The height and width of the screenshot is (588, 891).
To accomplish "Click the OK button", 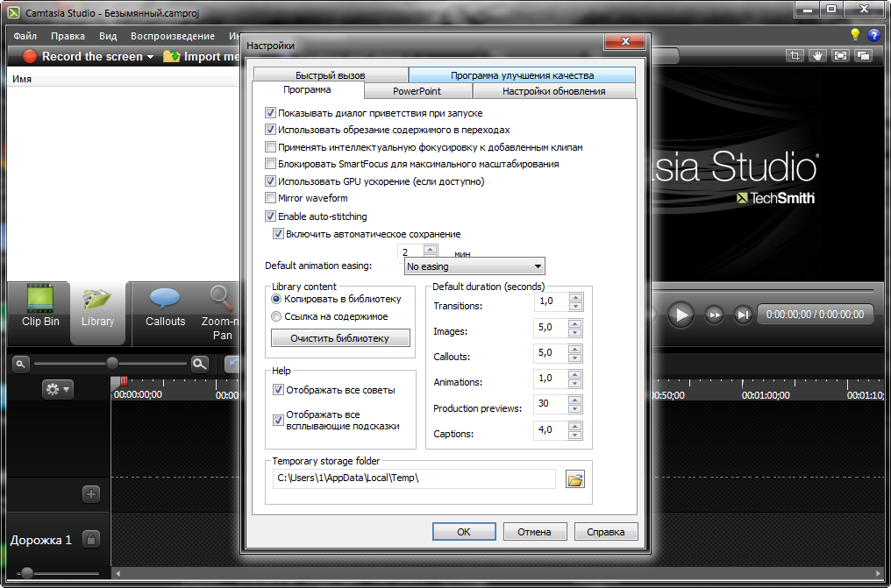I will (x=464, y=532).
